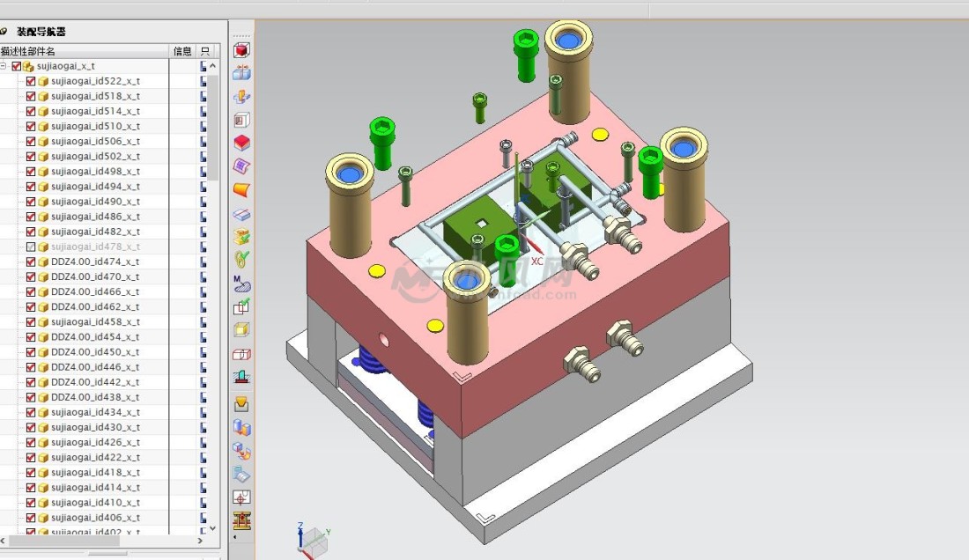Image resolution: width=969 pixels, height=560 pixels.
Task: Click the red-and-white layered block toolbar icon
Action: point(241,143)
